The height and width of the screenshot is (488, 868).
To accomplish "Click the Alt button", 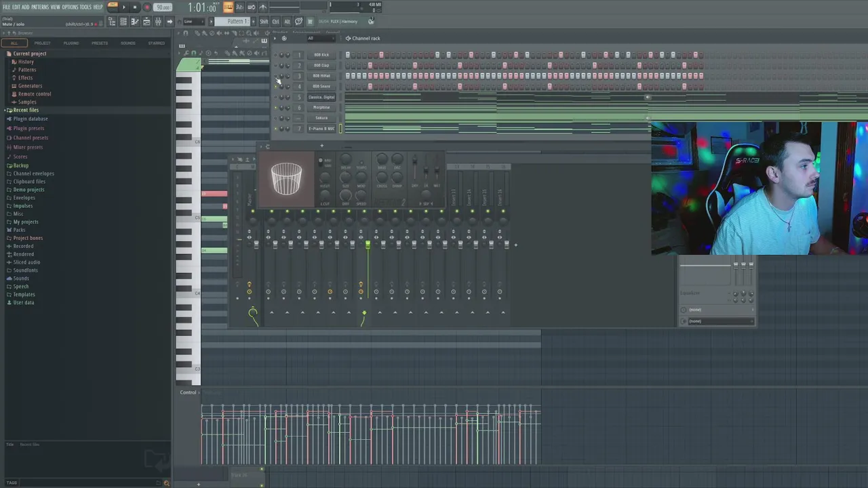I will click(x=287, y=21).
